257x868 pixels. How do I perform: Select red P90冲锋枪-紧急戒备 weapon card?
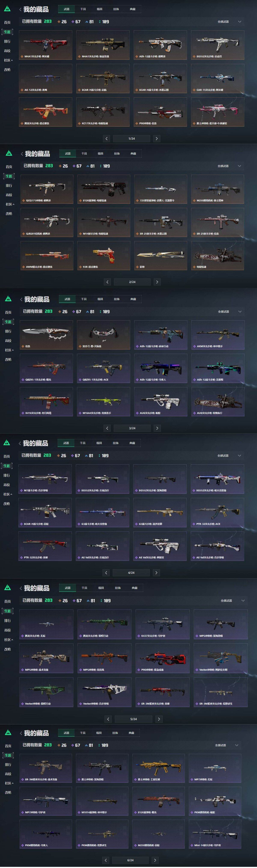tap(163, 658)
